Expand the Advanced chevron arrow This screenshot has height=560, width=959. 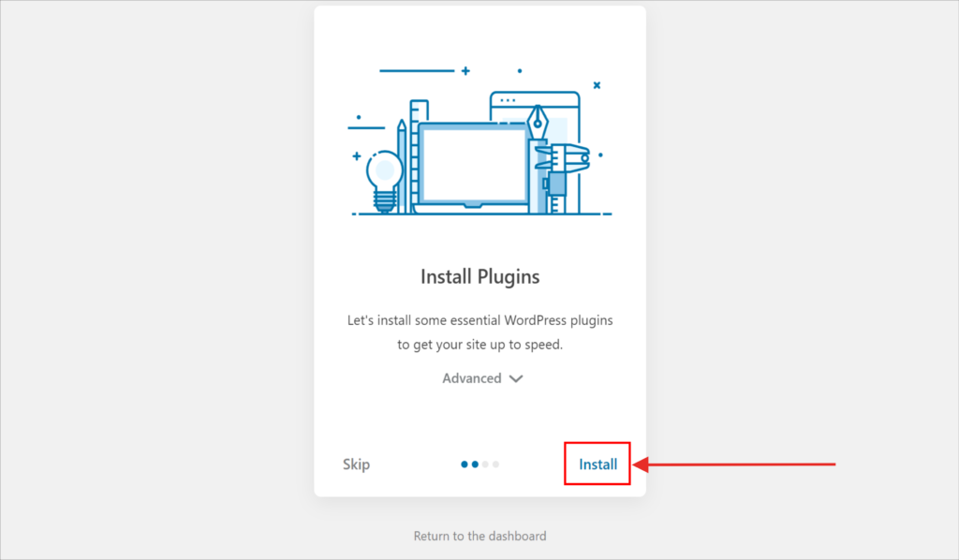516,379
